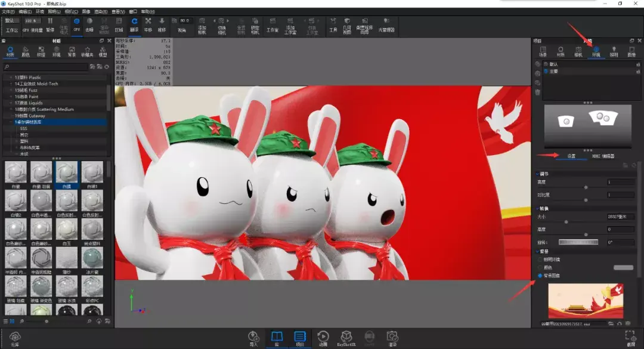644x349 pixels.
Task: Open the 环境 menu in menu bar
Action: [40, 11]
